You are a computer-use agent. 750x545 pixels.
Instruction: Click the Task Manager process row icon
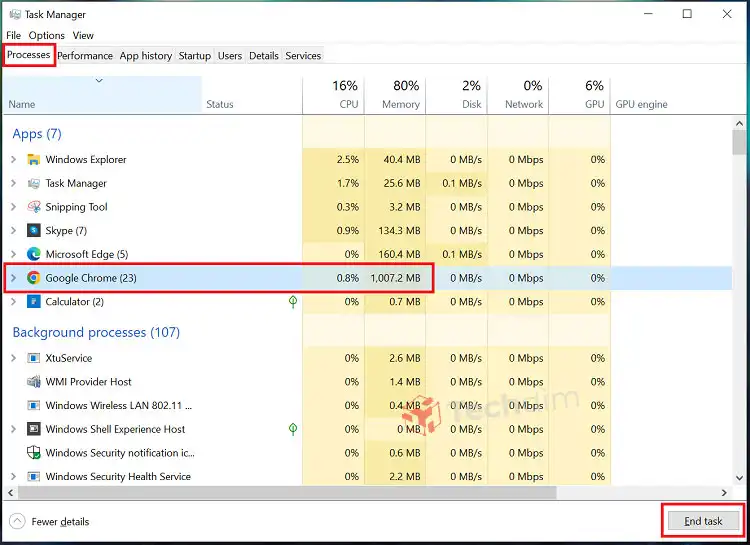33,183
